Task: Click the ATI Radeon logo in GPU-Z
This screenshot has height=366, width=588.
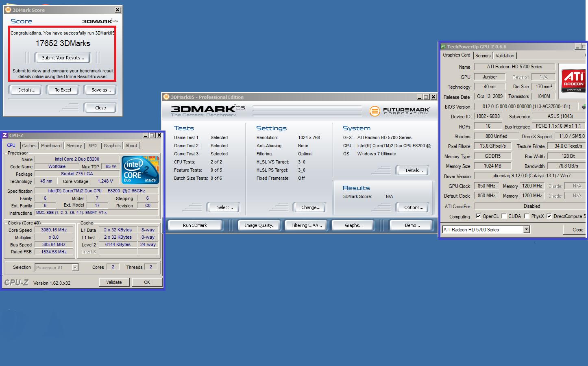Action: pyautogui.click(x=573, y=81)
